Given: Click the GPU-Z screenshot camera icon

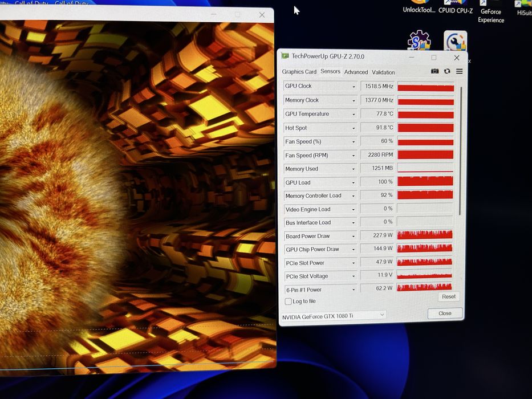Looking at the screenshot, I should (x=434, y=71).
